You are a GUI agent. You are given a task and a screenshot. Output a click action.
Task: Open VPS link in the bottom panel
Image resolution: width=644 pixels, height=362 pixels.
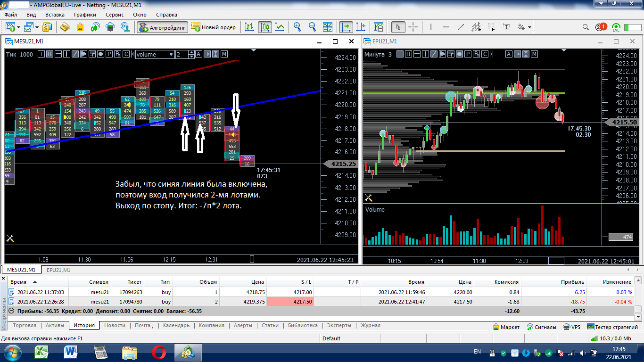tap(571, 327)
